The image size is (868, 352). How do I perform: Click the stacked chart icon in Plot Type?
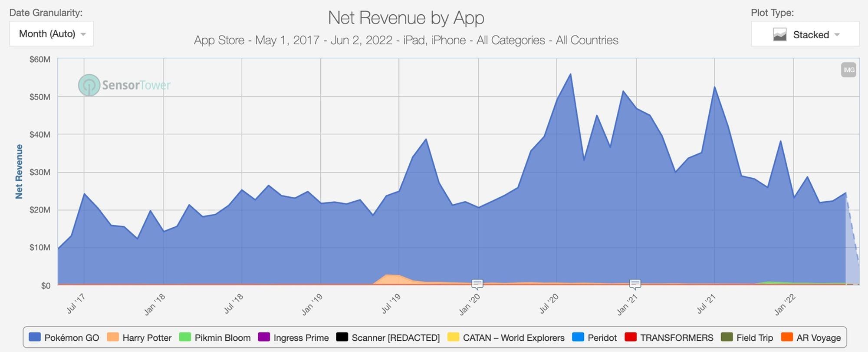click(780, 34)
